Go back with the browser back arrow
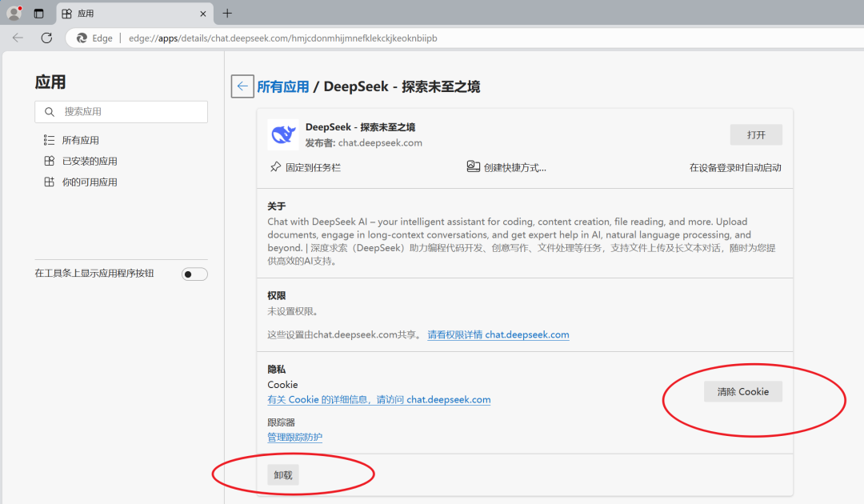Viewport: 864px width, 504px height. [x=18, y=38]
